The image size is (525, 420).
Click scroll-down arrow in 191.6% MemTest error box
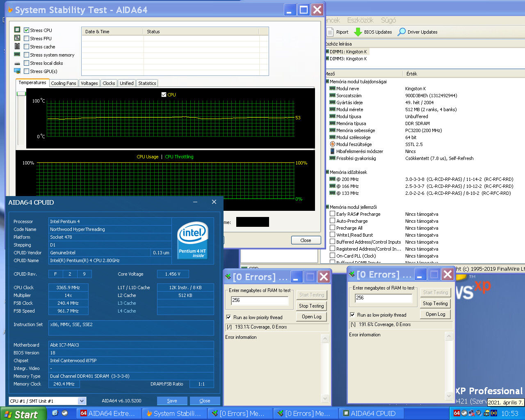click(x=449, y=396)
